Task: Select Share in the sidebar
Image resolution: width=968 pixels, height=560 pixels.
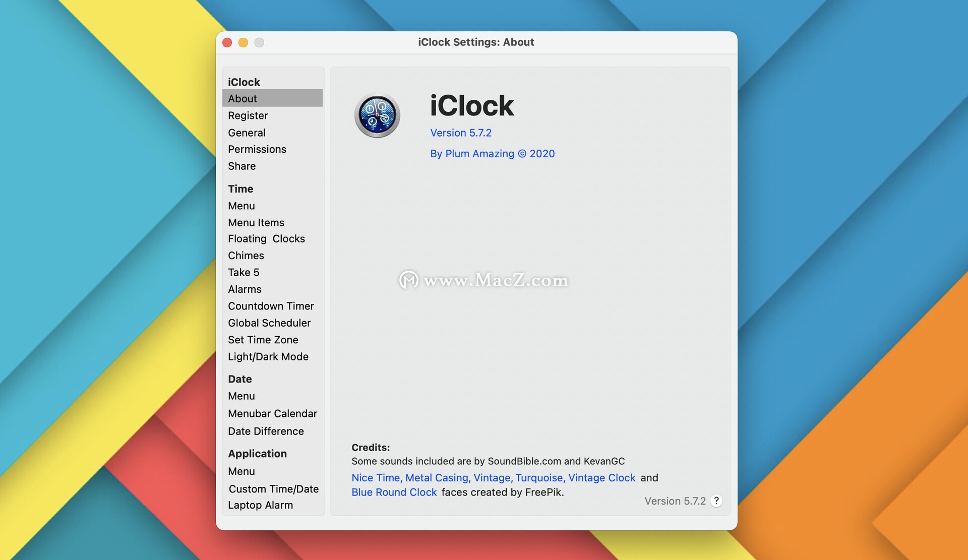Action: click(241, 166)
